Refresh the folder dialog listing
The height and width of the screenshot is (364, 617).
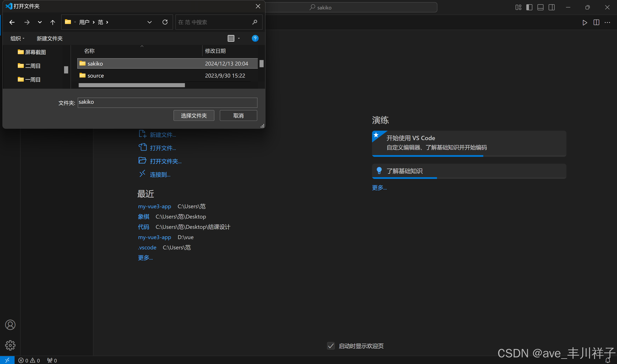pos(165,22)
